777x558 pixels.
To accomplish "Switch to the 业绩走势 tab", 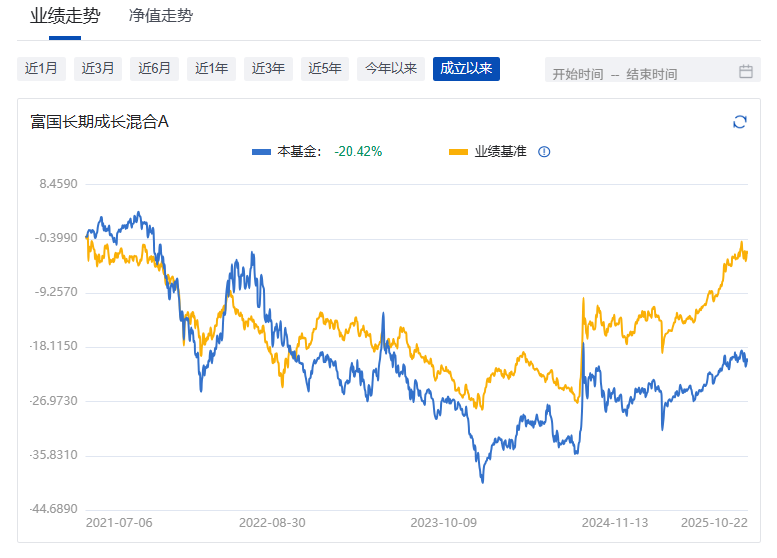I will [x=65, y=16].
